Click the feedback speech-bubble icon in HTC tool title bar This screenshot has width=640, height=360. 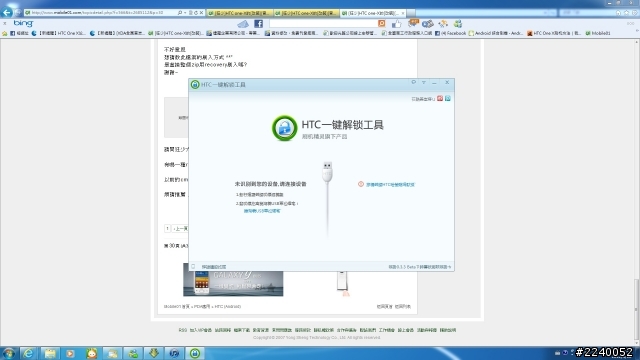tap(413, 82)
